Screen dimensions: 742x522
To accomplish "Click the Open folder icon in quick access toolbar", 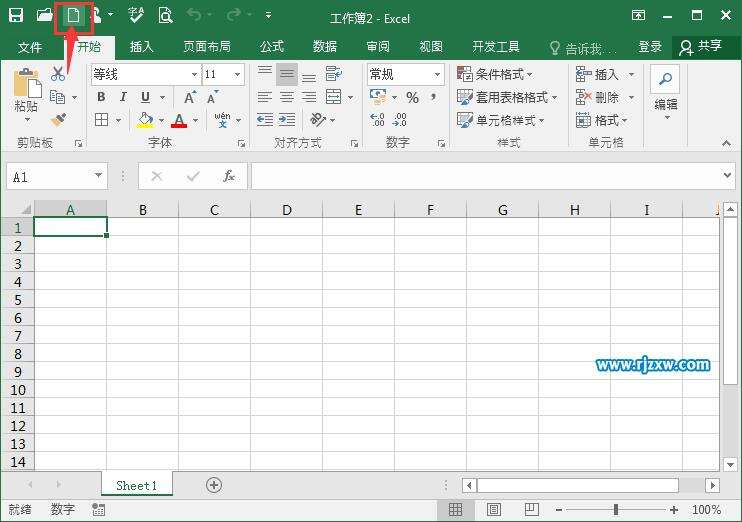I will pos(44,15).
